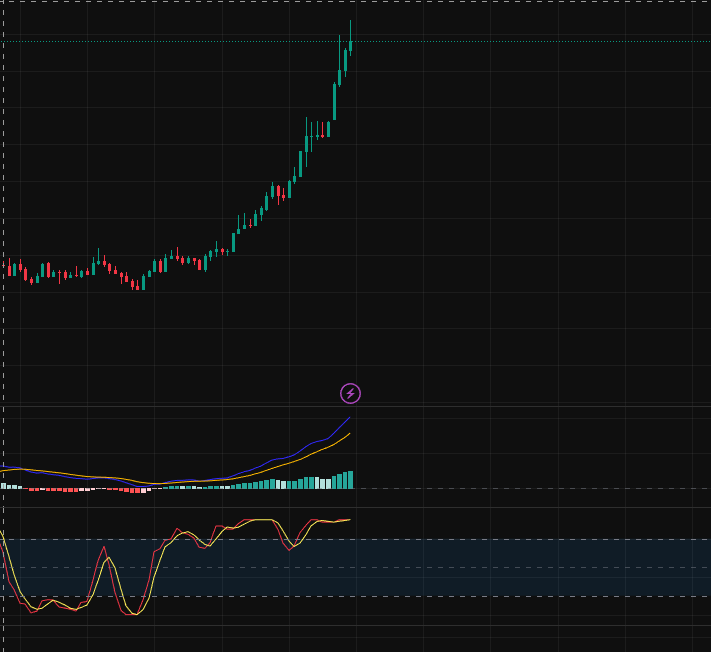The height and width of the screenshot is (652, 711).
Task: Click the deepest trough of the stochastic lines
Action: 132,614
